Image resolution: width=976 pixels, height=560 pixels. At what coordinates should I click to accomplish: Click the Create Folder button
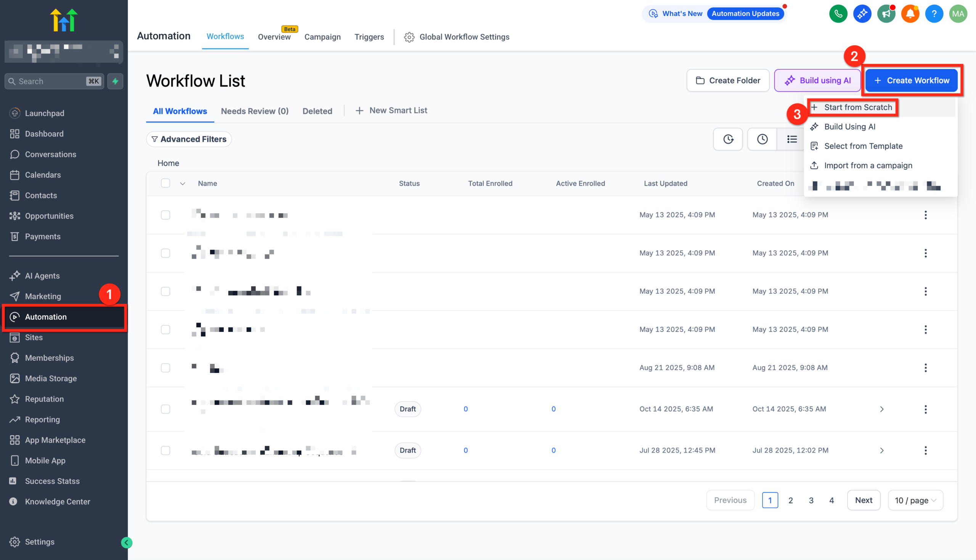(728, 80)
